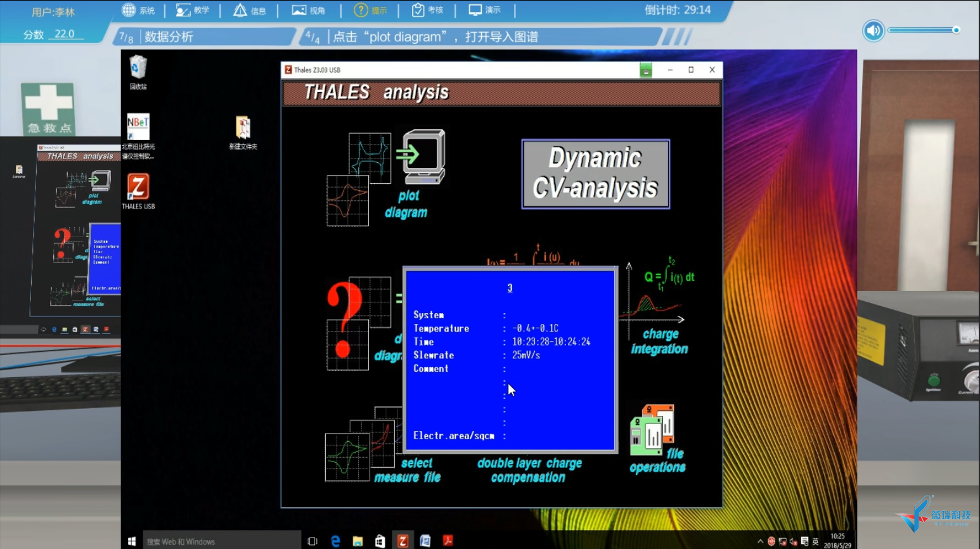Click the System row in info box
This screenshot has height=549, width=980.
460,315
